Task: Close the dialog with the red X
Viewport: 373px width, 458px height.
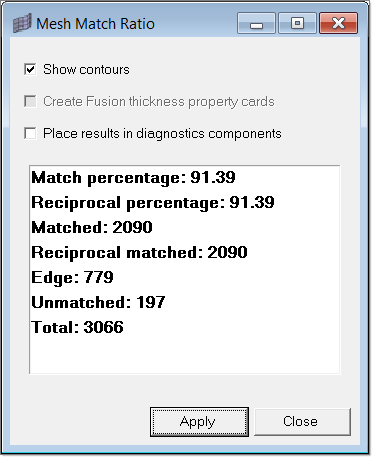Action: point(339,23)
